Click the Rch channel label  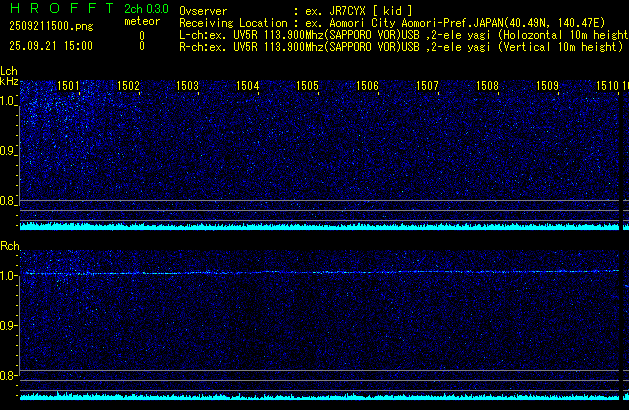(9, 245)
